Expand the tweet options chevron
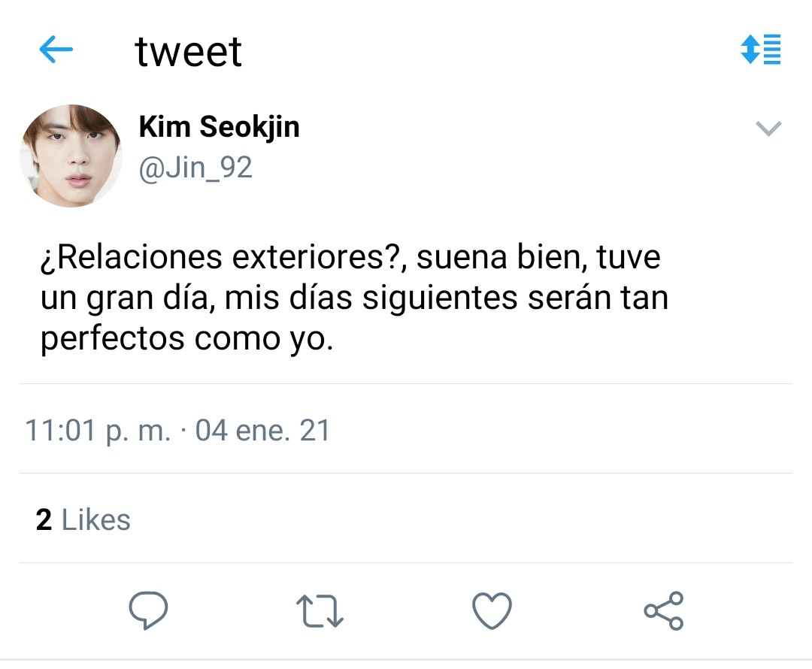Screen dimensions: 812x669 pos(768,129)
